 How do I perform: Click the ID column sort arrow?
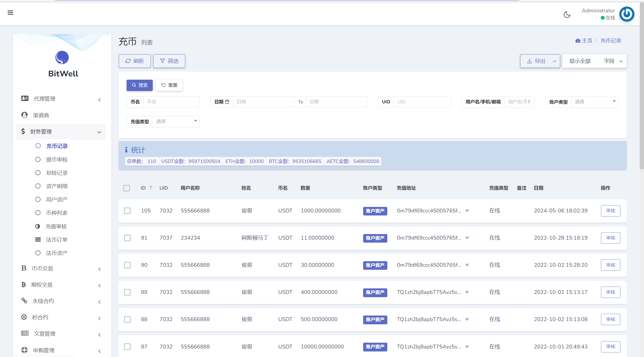click(x=151, y=188)
